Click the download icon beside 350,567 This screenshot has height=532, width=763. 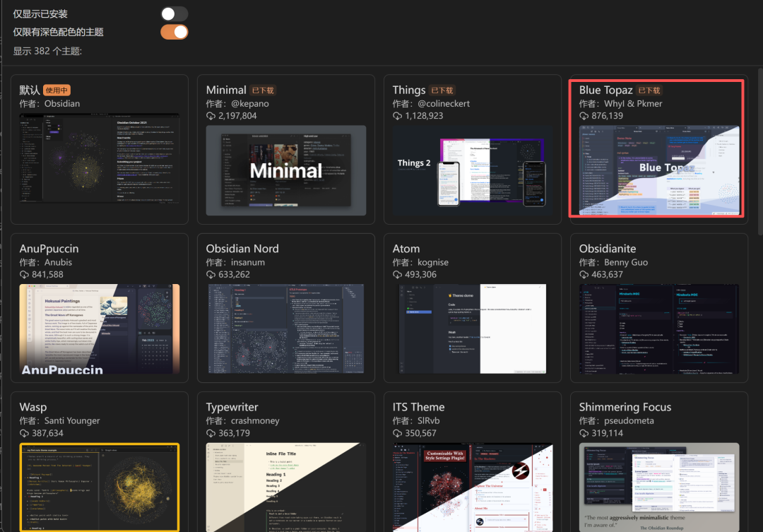point(398,433)
